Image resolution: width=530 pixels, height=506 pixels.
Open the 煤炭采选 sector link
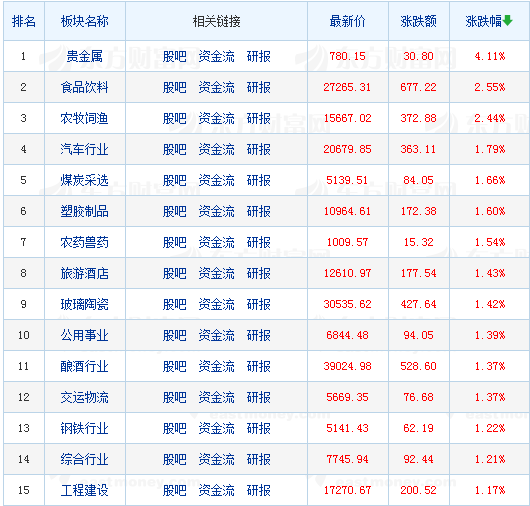coord(85,180)
